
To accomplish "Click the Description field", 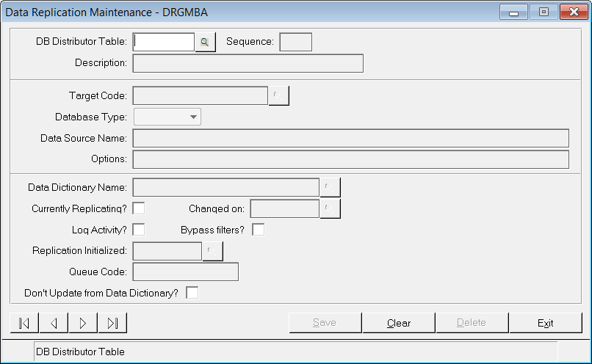I will point(248,63).
